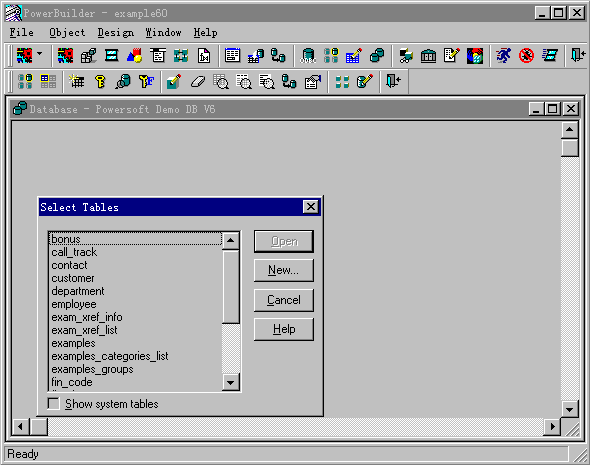This screenshot has height=465, width=590.
Task: Click the Create Foreign Key icon
Action: pyautogui.click(x=146, y=81)
